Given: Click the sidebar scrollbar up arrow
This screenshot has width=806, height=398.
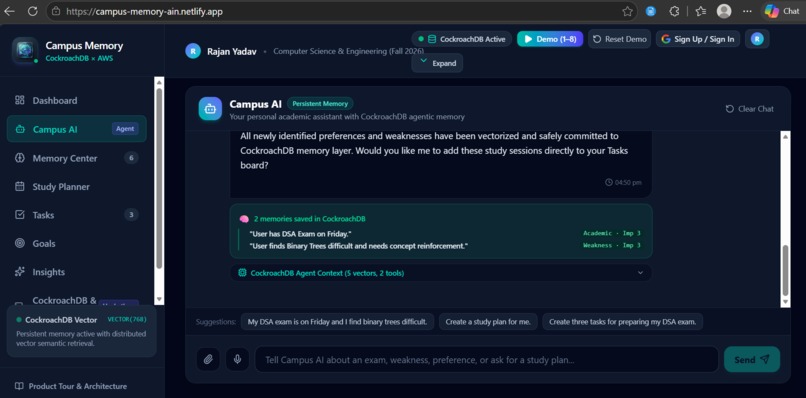Looking at the screenshot, I should (x=159, y=82).
